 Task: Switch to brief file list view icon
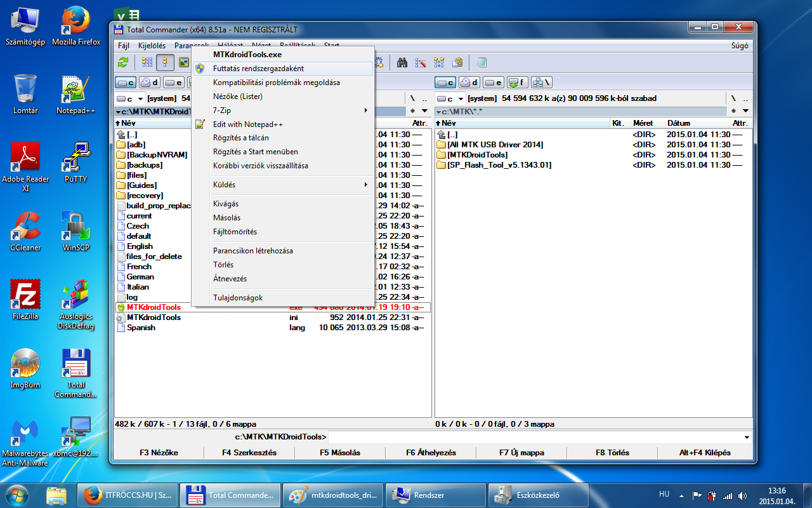(147, 62)
